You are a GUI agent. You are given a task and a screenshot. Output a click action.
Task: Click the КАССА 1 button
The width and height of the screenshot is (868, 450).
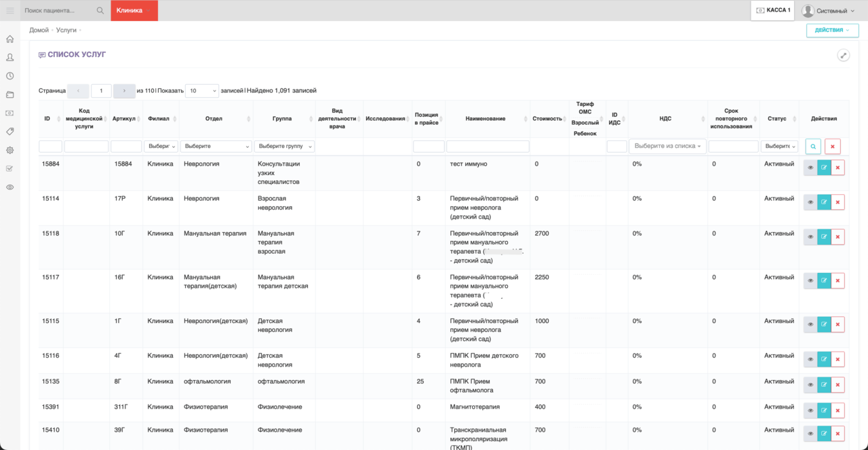click(x=773, y=11)
